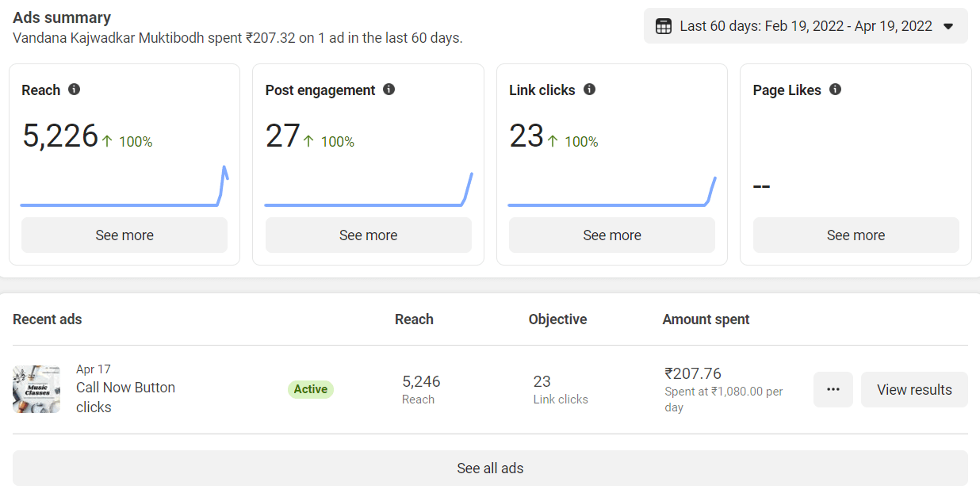
Task: Open See more in Page Likes card
Action: [x=856, y=235]
